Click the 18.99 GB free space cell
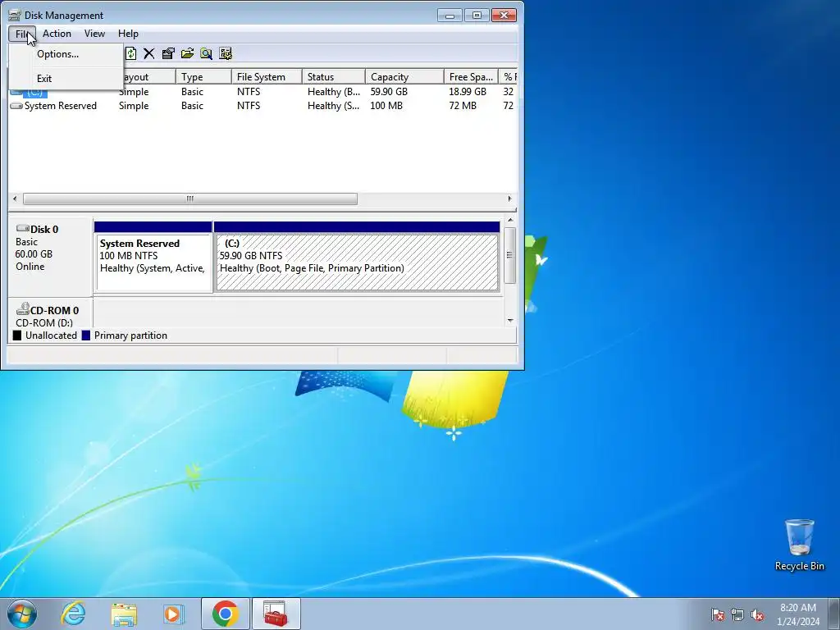 [468, 92]
